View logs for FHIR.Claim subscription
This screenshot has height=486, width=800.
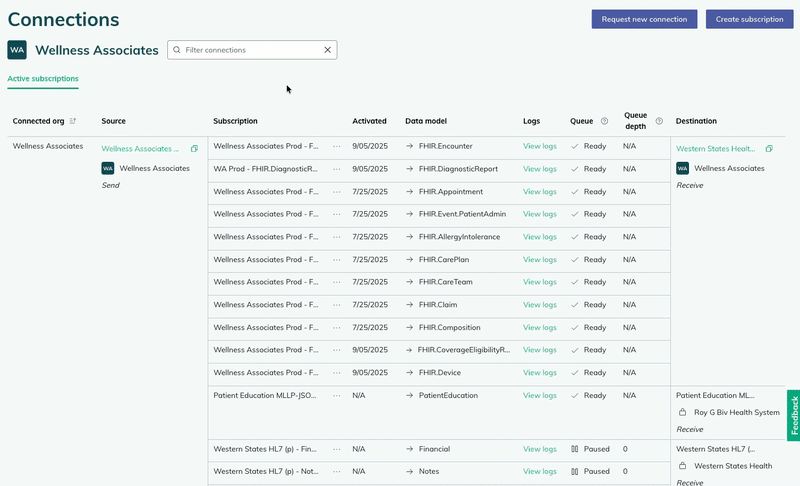pyautogui.click(x=539, y=305)
